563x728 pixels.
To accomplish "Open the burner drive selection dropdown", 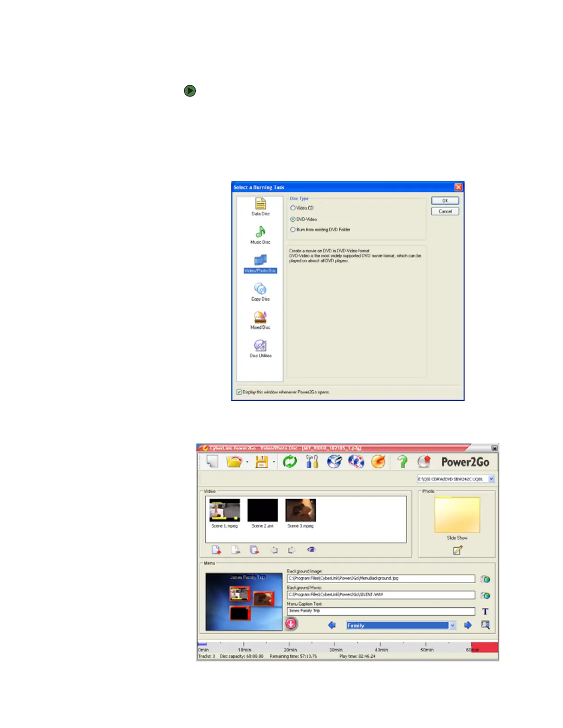I will click(491, 479).
